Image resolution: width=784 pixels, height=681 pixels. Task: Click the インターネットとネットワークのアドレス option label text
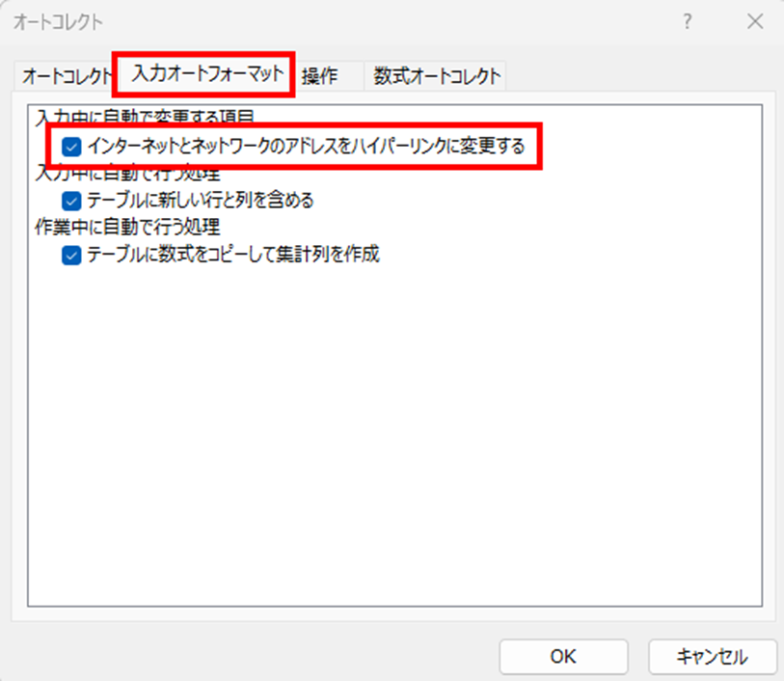click(305, 147)
